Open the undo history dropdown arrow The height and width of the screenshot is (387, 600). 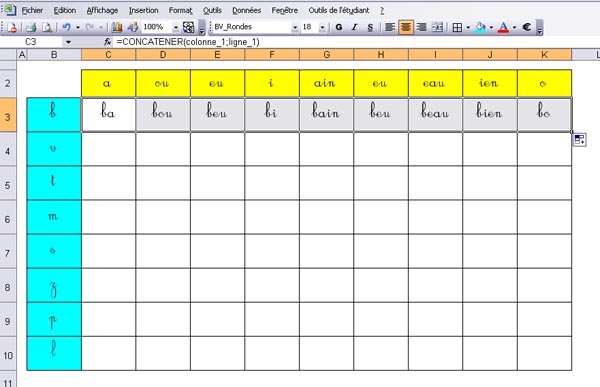point(78,27)
